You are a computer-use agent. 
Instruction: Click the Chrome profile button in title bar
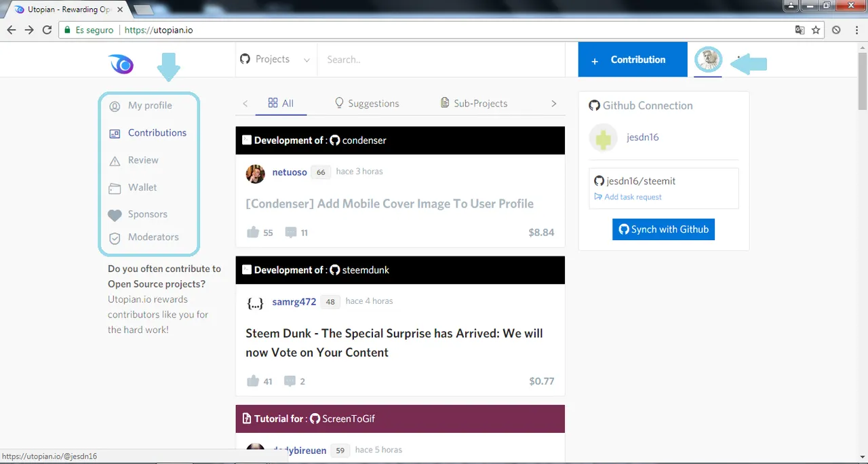click(x=791, y=5)
